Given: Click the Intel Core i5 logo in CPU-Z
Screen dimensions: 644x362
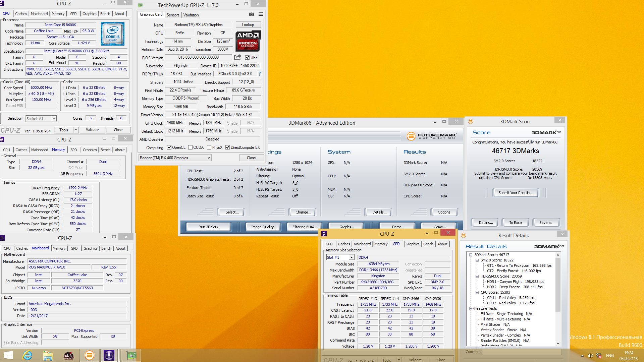Looking at the screenshot, I should pyautogui.click(x=113, y=34).
